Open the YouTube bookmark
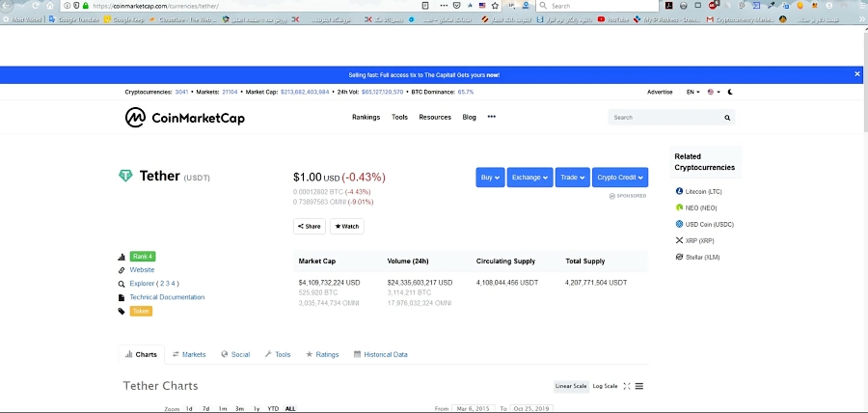The height and width of the screenshot is (413, 868). coord(613,19)
